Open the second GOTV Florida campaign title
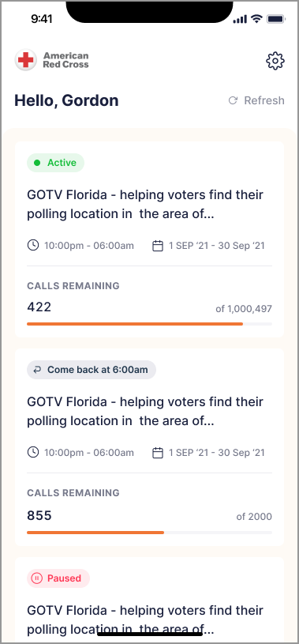Screen dimensions: 299x644 pos(145,411)
